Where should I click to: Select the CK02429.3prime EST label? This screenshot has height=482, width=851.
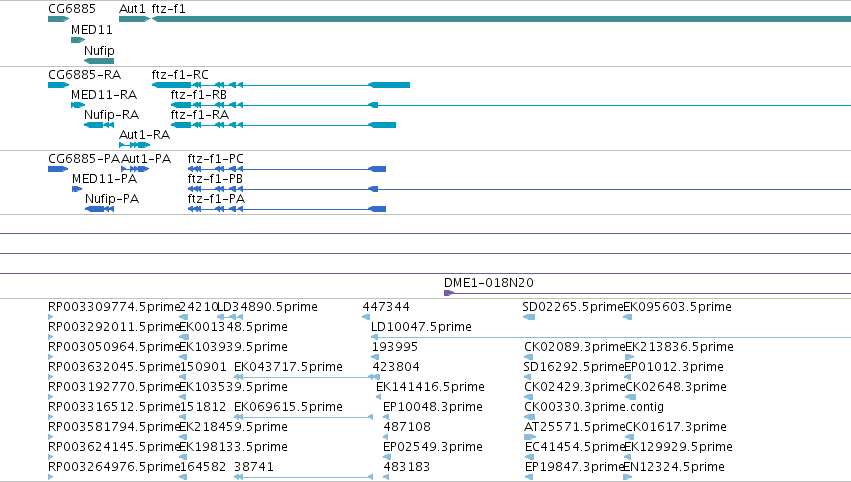pos(575,388)
